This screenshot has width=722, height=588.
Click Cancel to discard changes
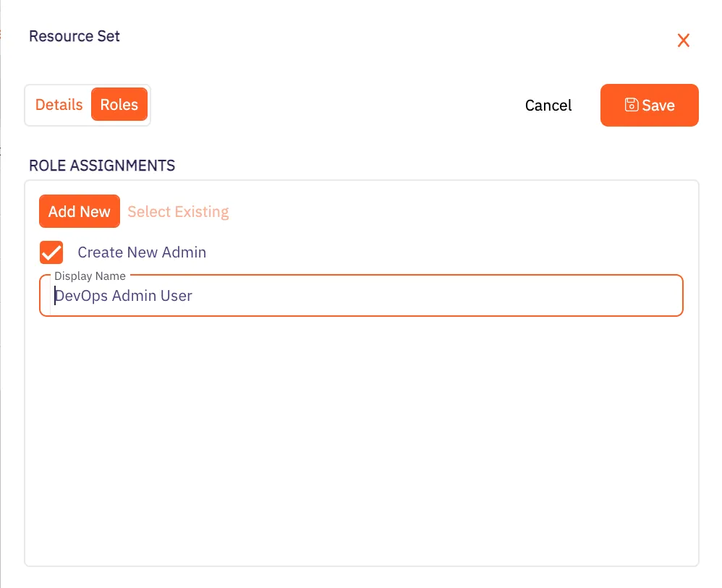click(548, 105)
